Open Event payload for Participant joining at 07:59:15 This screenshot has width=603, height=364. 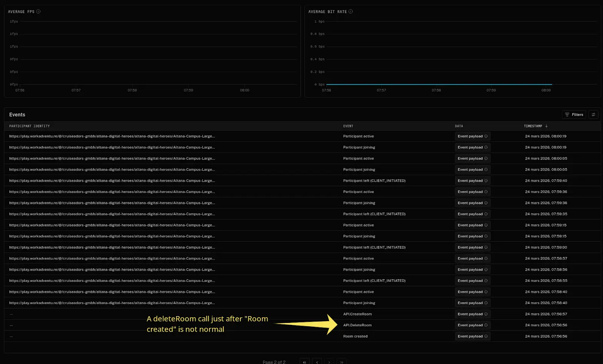click(x=473, y=236)
